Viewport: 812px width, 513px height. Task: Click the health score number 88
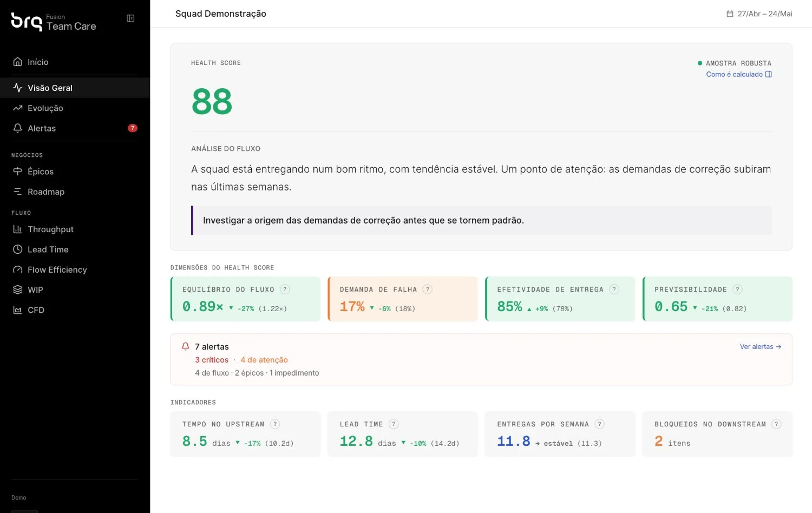212,101
